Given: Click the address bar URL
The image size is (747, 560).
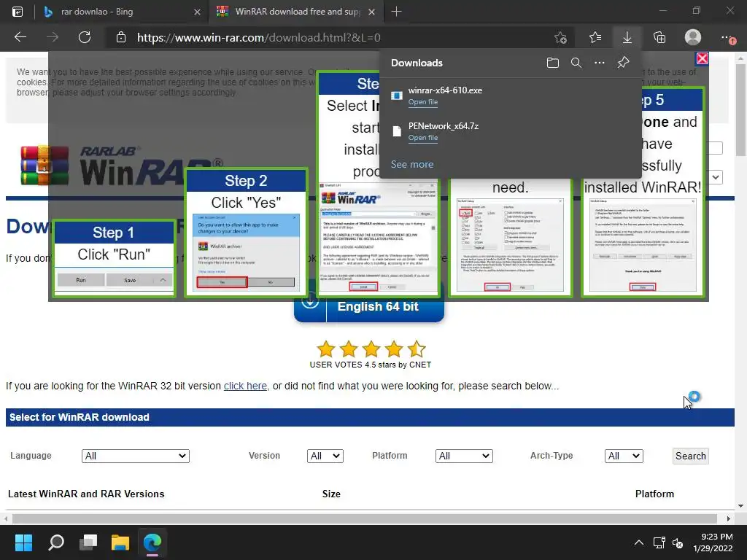Looking at the screenshot, I should [259, 38].
